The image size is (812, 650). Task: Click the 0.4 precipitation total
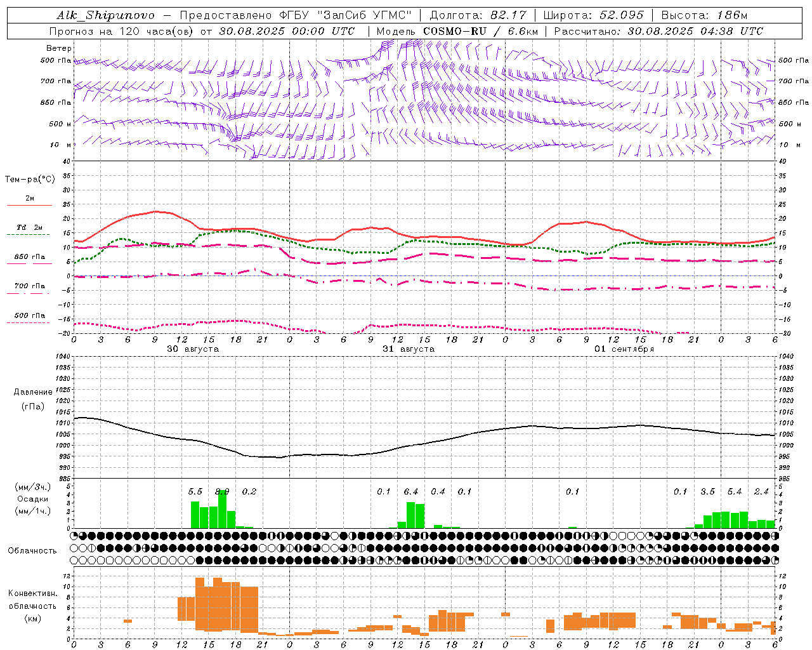(x=438, y=492)
